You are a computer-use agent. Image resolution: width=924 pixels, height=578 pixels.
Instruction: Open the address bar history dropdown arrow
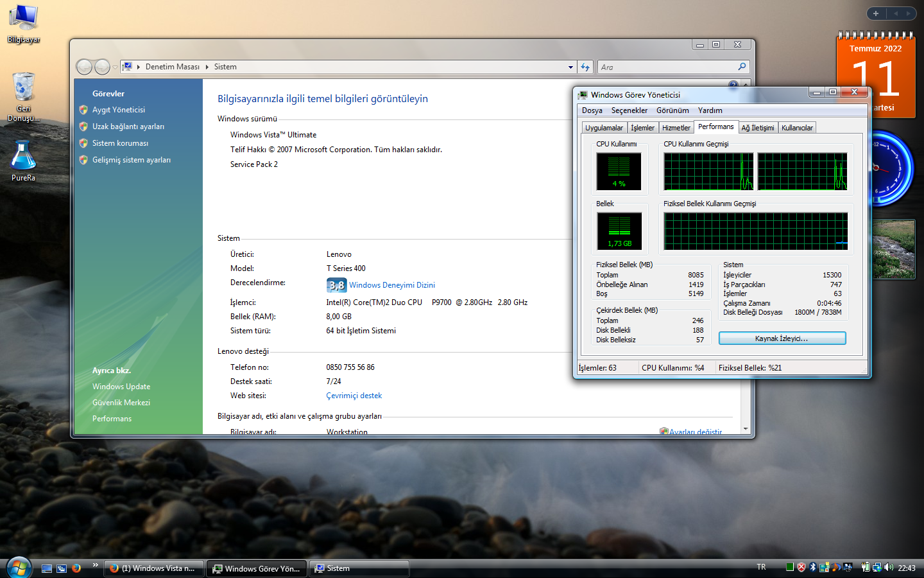(570, 67)
